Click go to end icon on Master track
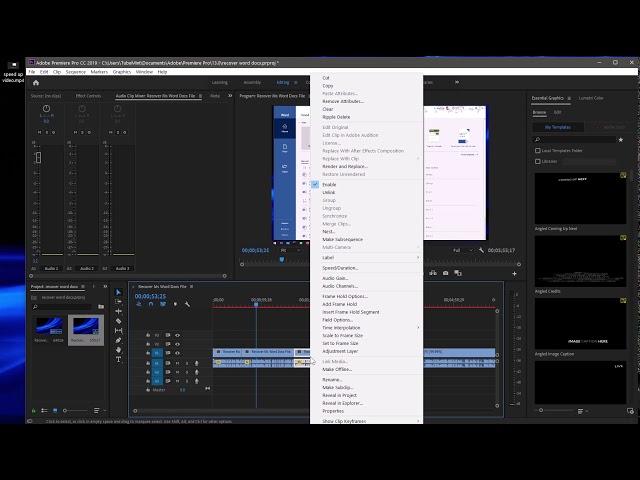640x480 pixels. (207, 389)
